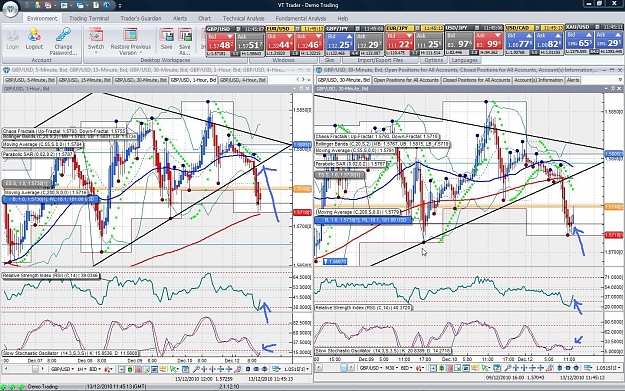Select the Alerts ribbon tab
625x391 pixels.
[180, 18]
